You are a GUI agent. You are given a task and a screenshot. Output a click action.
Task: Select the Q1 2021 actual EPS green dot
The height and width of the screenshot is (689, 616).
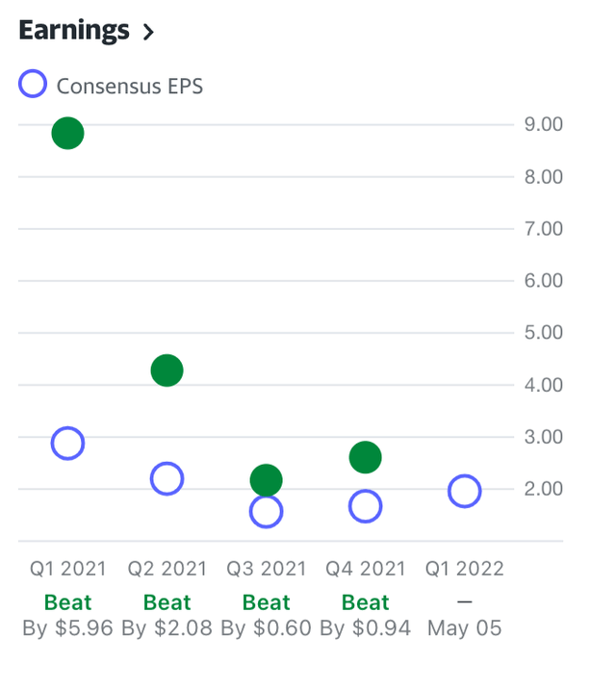click(67, 133)
